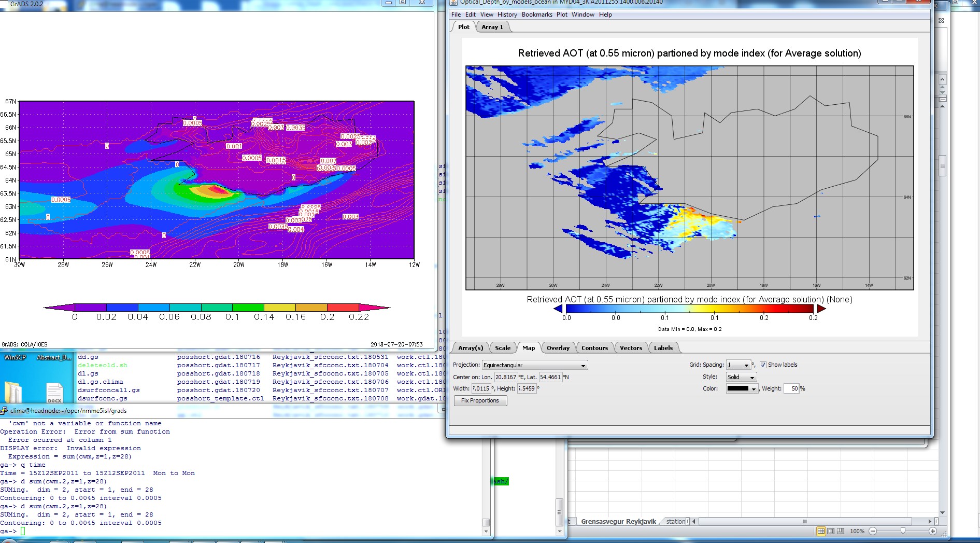980x543 pixels.
Task: Expand the grid Style dropdown (Solid)
Action: (x=741, y=377)
